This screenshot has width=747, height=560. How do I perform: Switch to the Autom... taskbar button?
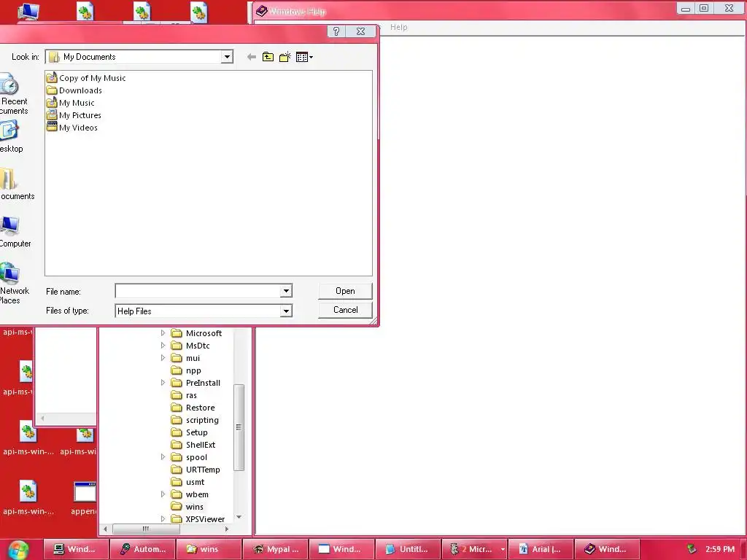coord(142,549)
